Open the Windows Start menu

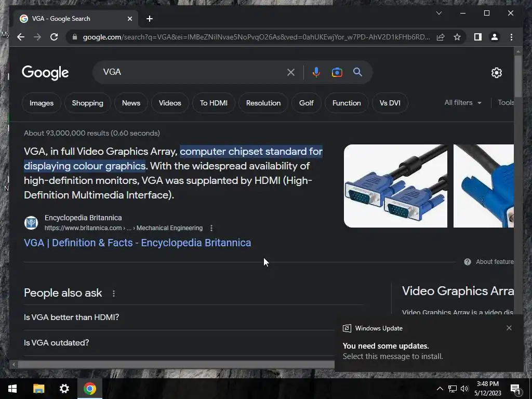click(12, 389)
